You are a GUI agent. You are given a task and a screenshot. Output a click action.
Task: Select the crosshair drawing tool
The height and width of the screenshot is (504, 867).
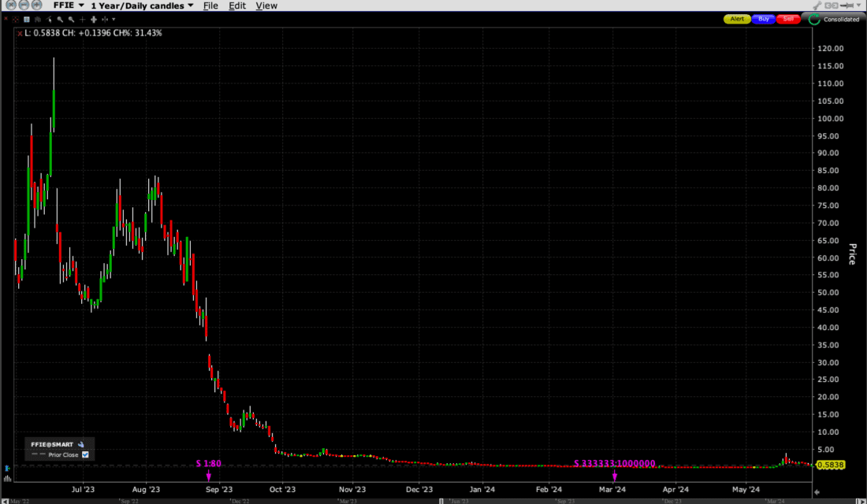[x=82, y=20]
